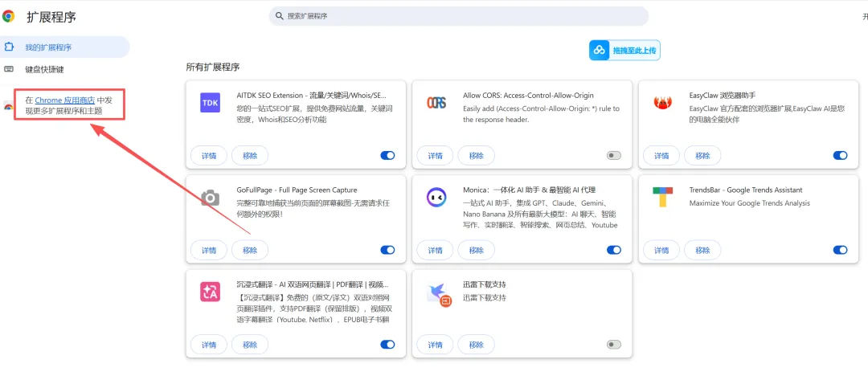Disable the AITDK SEO Extension toggle
The width and height of the screenshot is (868, 376).
click(387, 156)
